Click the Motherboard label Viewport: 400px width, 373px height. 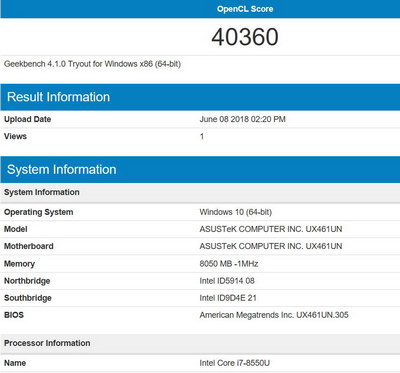pyautogui.click(x=29, y=246)
